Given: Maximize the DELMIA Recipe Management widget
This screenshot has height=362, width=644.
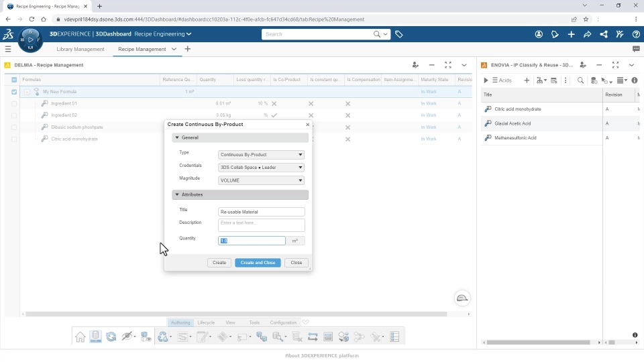Looking at the screenshot, I should 448,65.
